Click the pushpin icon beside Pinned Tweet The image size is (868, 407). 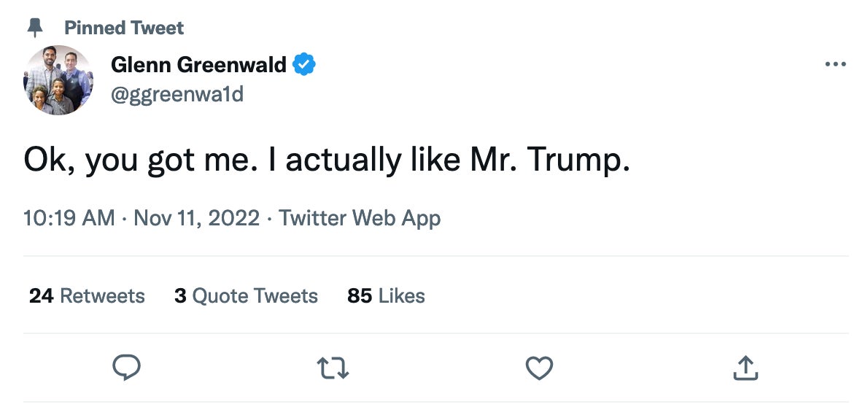[34, 28]
